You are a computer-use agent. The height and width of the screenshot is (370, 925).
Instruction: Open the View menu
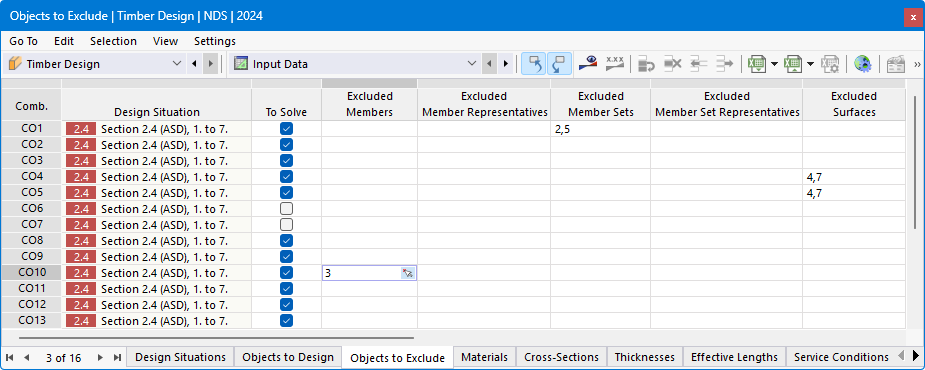165,41
